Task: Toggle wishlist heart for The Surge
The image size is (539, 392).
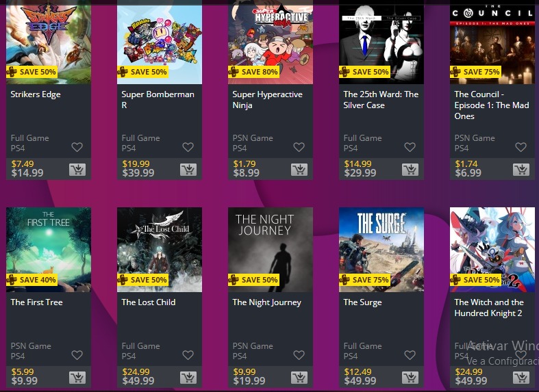Action: coord(410,355)
